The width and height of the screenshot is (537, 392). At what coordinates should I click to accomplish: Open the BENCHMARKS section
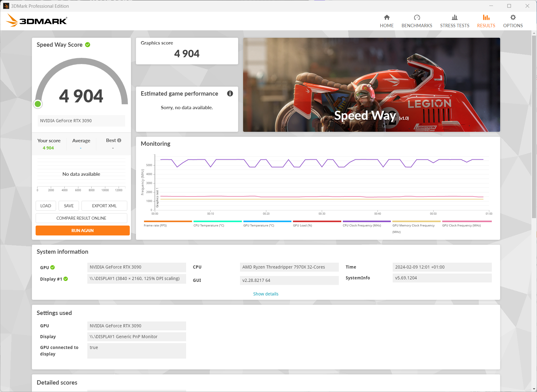pyautogui.click(x=417, y=21)
